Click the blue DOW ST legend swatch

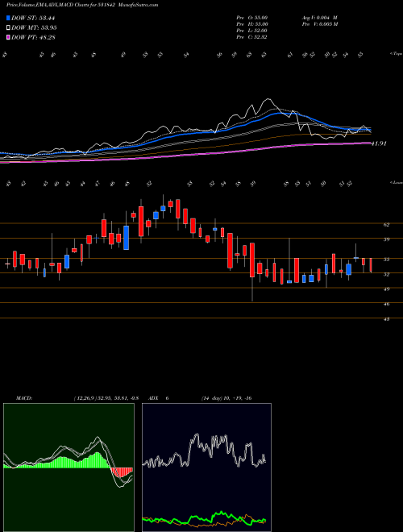(x=9, y=18)
